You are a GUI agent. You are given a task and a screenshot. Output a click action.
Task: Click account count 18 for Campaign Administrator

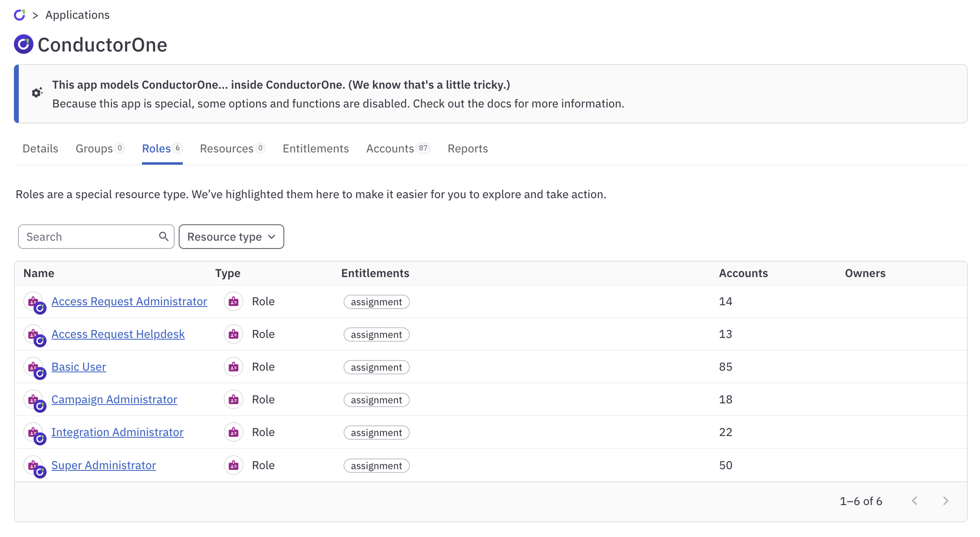(726, 400)
